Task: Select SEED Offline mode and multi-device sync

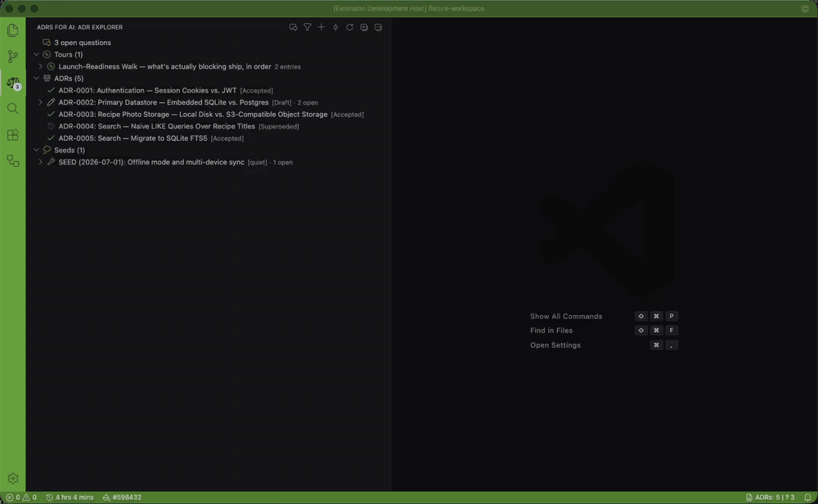Action: point(151,162)
